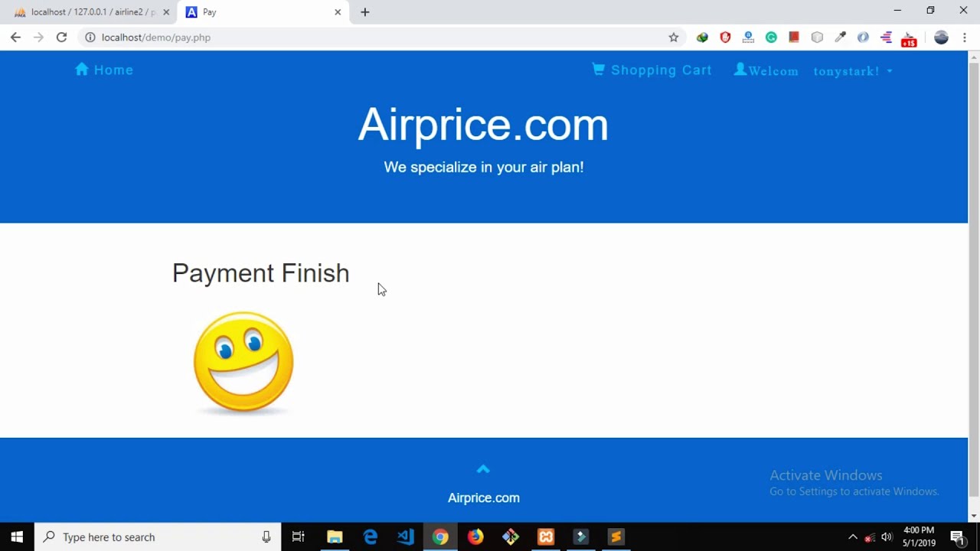Open a new browser tab
The height and width of the screenshot is (551, 980).
[x=365, y=12]
